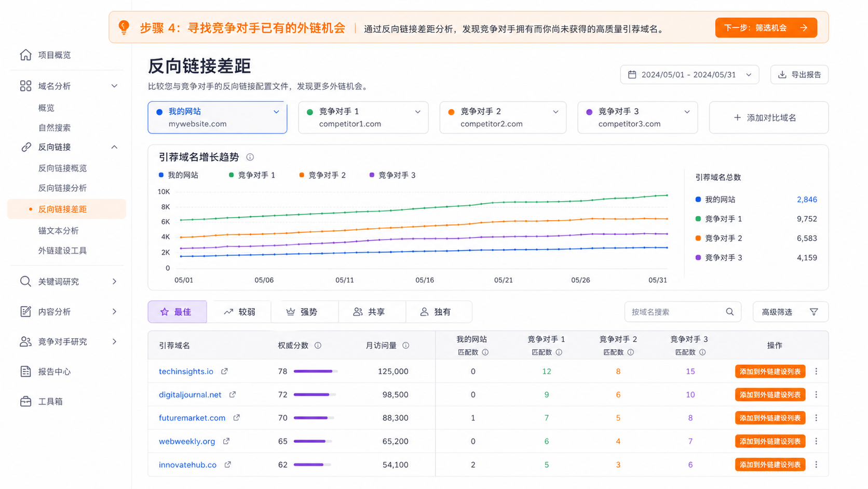This screenshot has width=868, height=489.
Task: Click 竞争对手 3 匹配数 info icon
Action: [702, 352]
